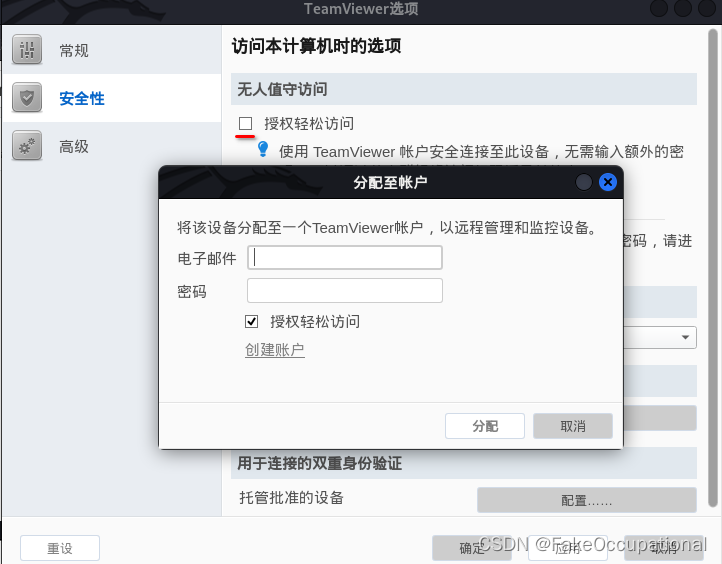Click the Advanced (高级) gears icon
722x564 pixels.
27,145
